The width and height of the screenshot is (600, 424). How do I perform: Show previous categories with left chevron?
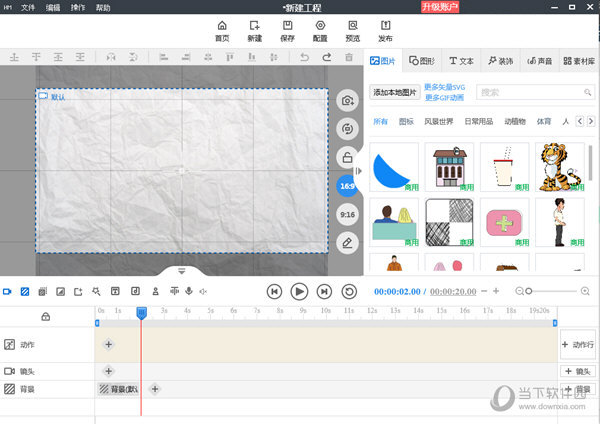[x=580, y=122]
